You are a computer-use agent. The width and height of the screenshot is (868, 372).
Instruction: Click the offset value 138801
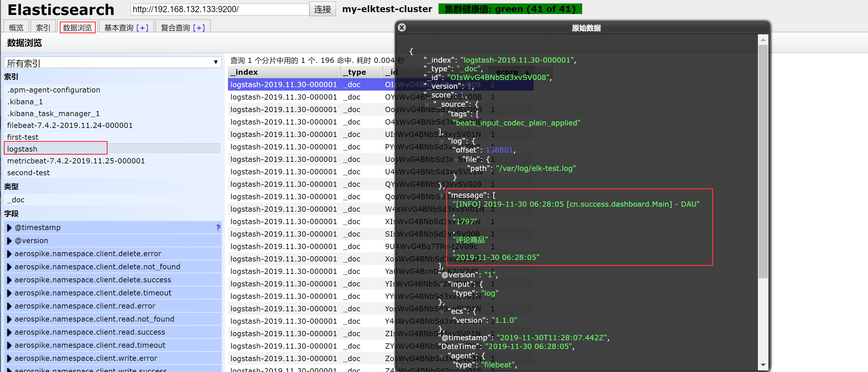(499, 150)
